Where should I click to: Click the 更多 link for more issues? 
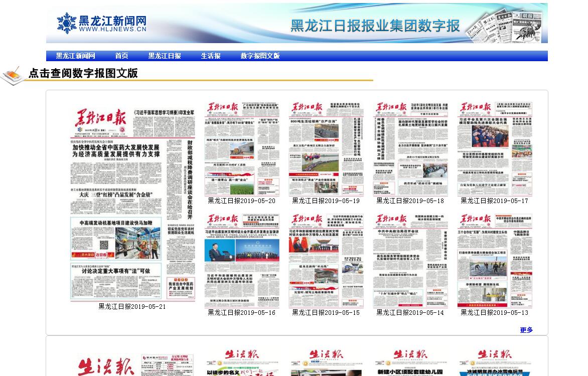(x=526, y=330)
